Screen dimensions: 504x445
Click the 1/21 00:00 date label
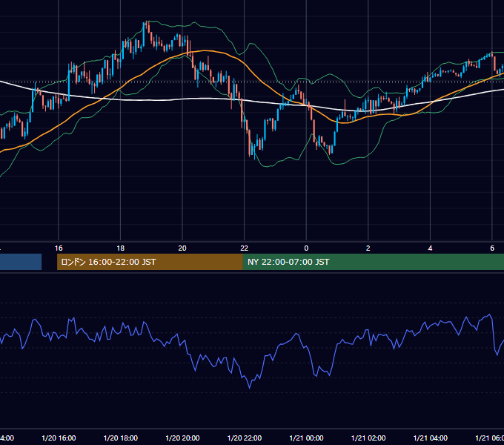coord(306,438)
